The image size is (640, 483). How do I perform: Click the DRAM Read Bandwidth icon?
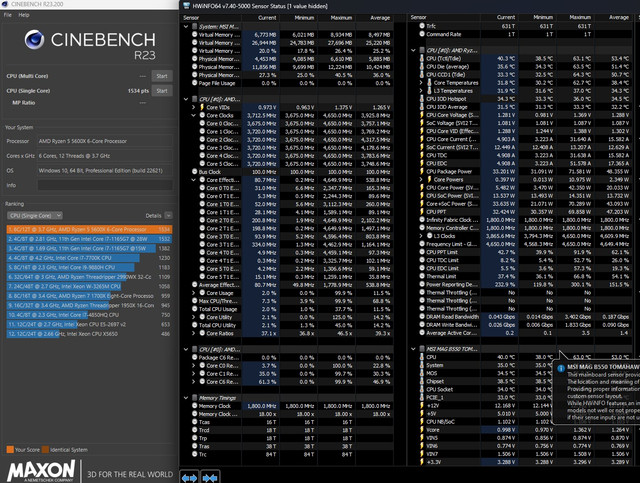pos(422,317)
